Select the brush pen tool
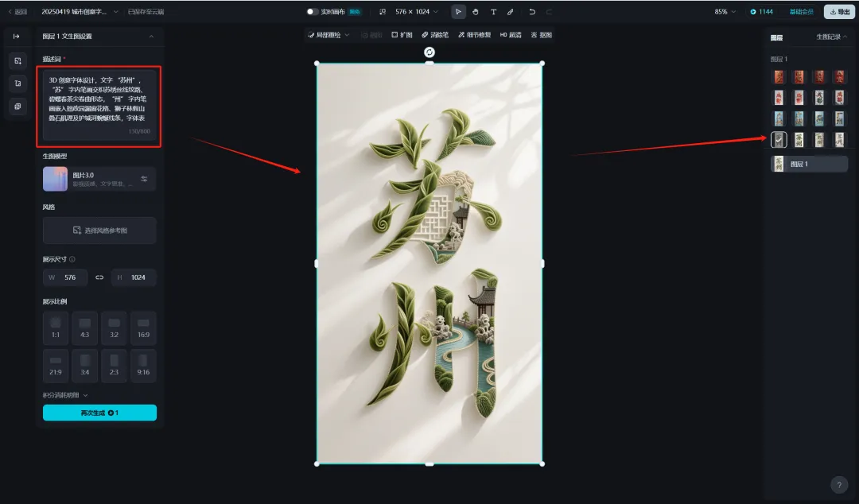Screen dimensions: 859x504 click(510, 11)
